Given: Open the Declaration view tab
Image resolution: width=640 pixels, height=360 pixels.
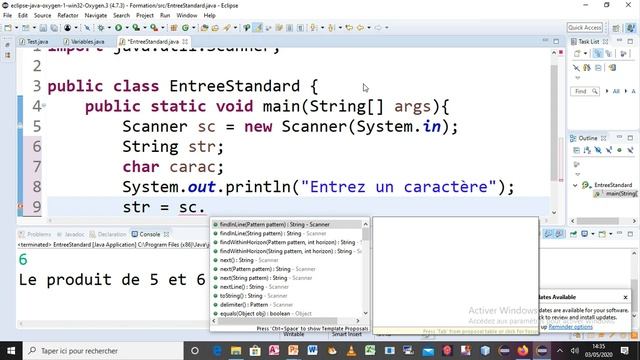Looking at the screenshot, I should (108, 234).
